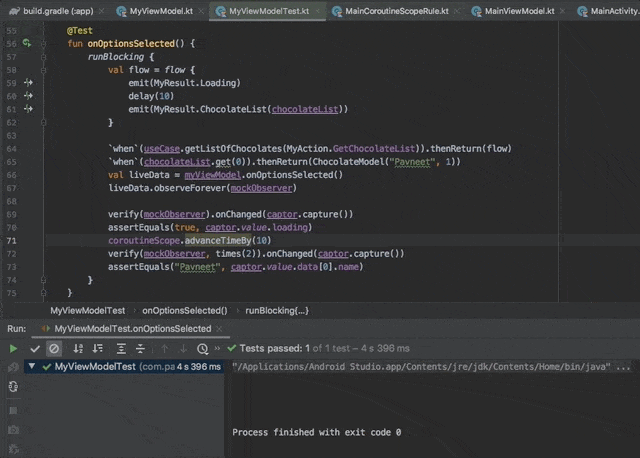The height and width of the screenshot is (458, 640).
Task: Toggle show passed tests checkmark
Action: 35,349
